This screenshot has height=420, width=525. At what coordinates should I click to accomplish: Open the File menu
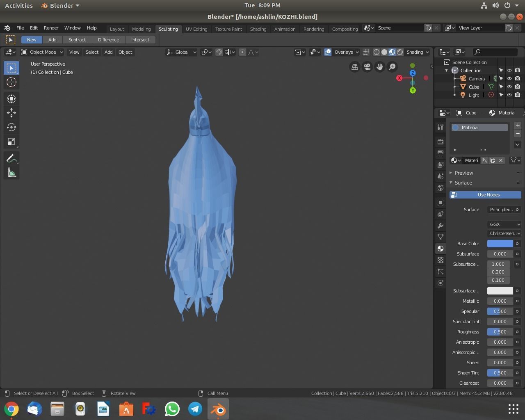tap(20, 28)
